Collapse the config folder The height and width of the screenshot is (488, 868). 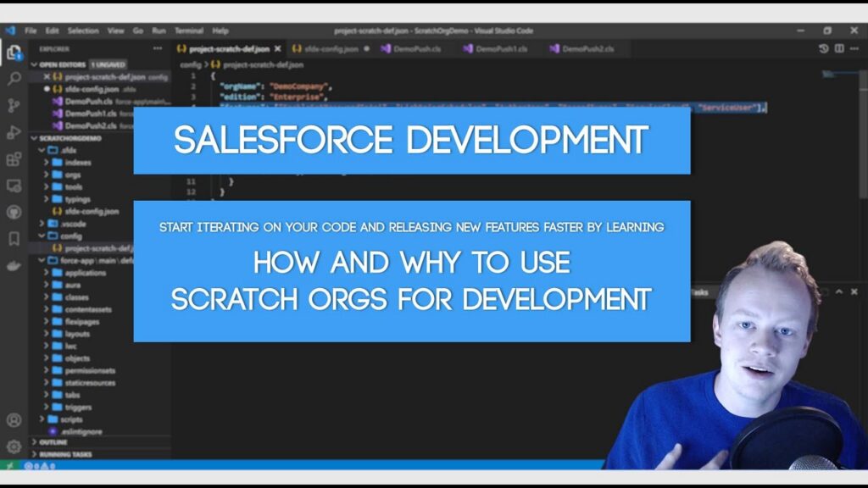tap(42, 236)
